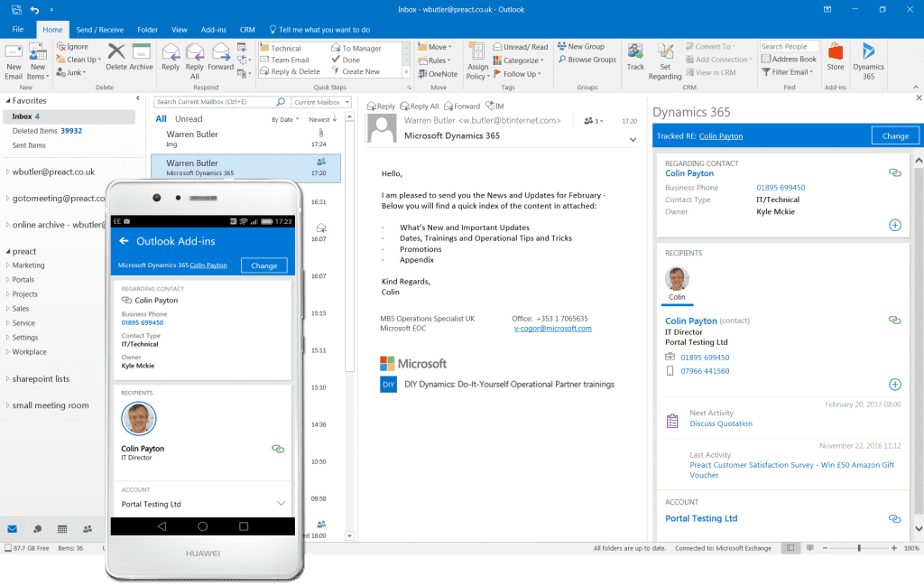Open the Address Book
Image resolution: width=924 pixels, height=586 pixels.
789,59
